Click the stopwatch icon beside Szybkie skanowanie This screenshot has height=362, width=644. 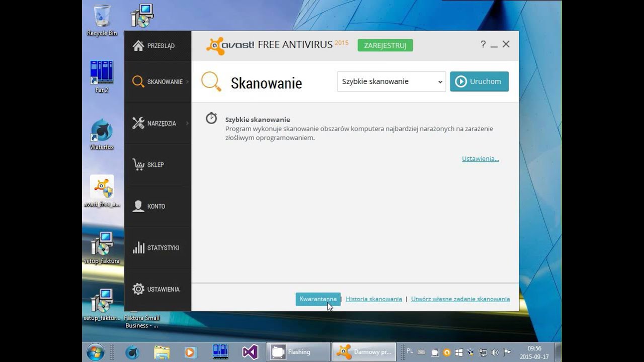pos(211,119)
